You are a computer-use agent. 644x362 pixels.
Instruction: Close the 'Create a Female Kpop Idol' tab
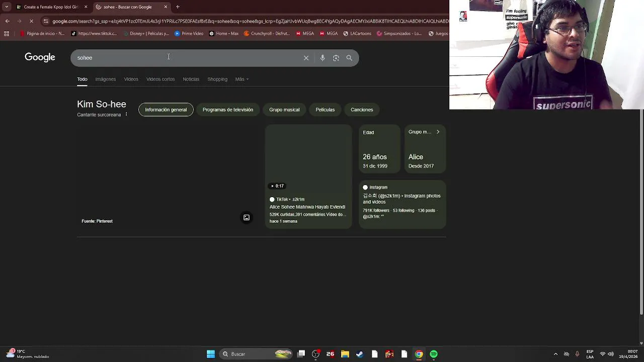click(86, 7)
